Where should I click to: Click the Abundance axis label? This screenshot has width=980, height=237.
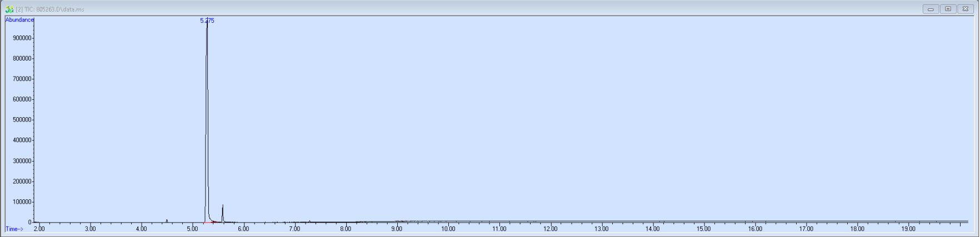tap(19, 20)
